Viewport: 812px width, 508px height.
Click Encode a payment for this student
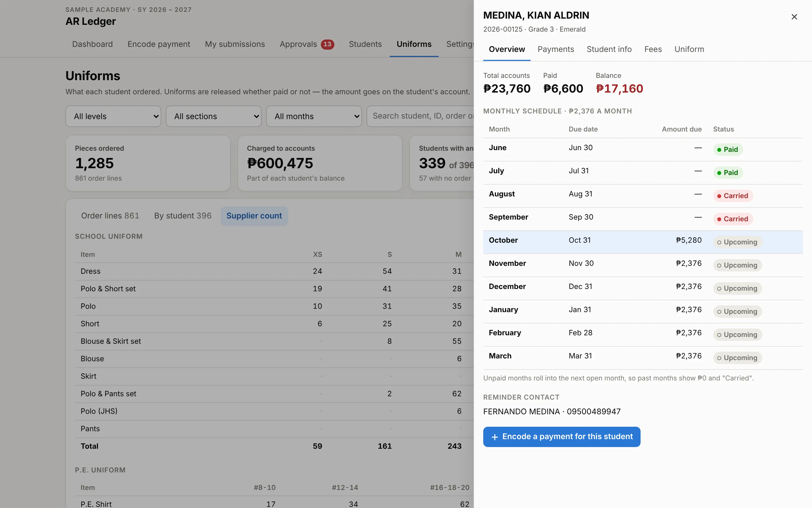point(562,437)
